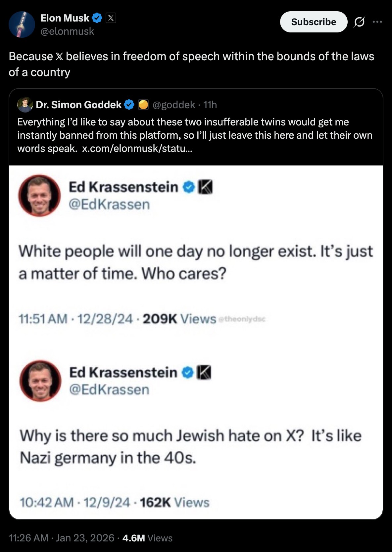Viewport: 392px width, 552px height.
Task: Click Ed Krassenstein avatar above "Jewish hate" tweet
Action: tap(40, 381)
